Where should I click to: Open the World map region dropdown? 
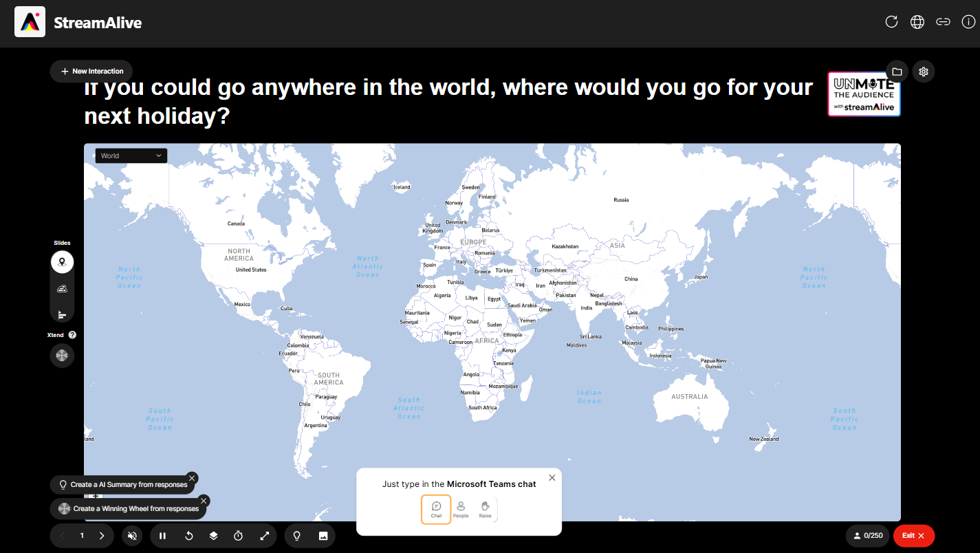pos(131,156)
